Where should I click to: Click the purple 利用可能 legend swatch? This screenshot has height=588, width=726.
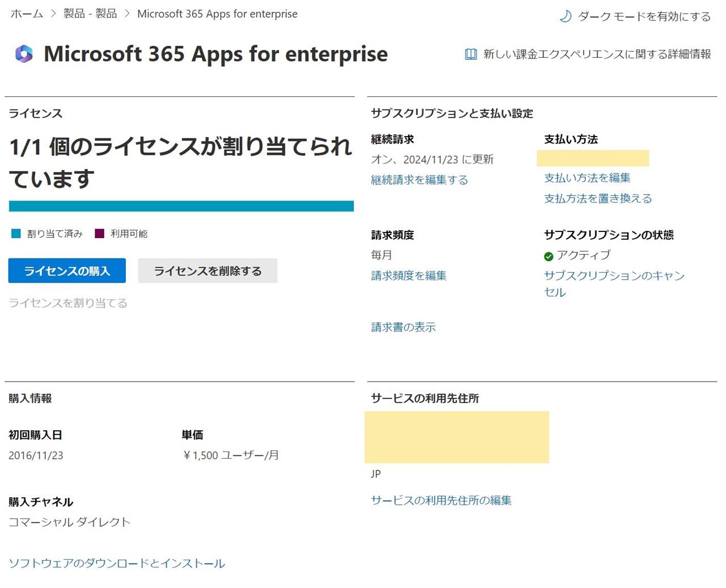click(99, 234)
